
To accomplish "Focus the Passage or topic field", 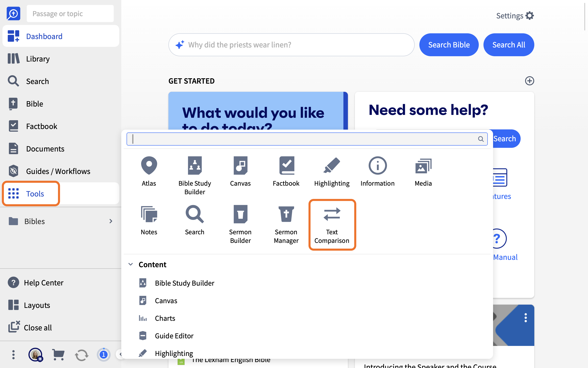I will coord(70,14).
